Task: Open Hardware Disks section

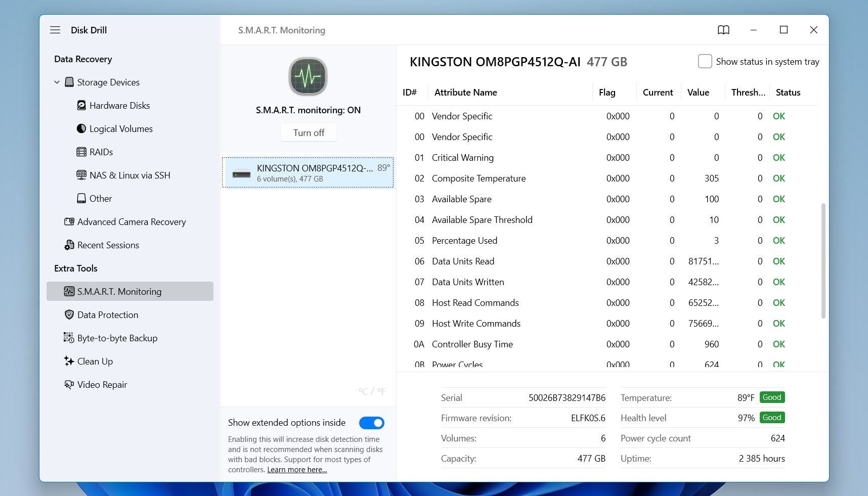Action: (x=120, y=106)
